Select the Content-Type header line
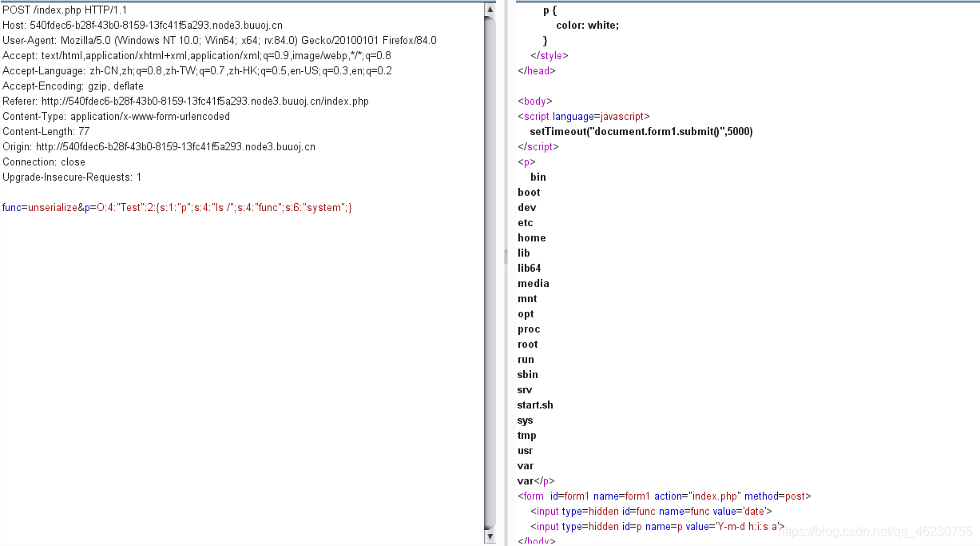This screenshot has height=546, width=980. point(116,116)
